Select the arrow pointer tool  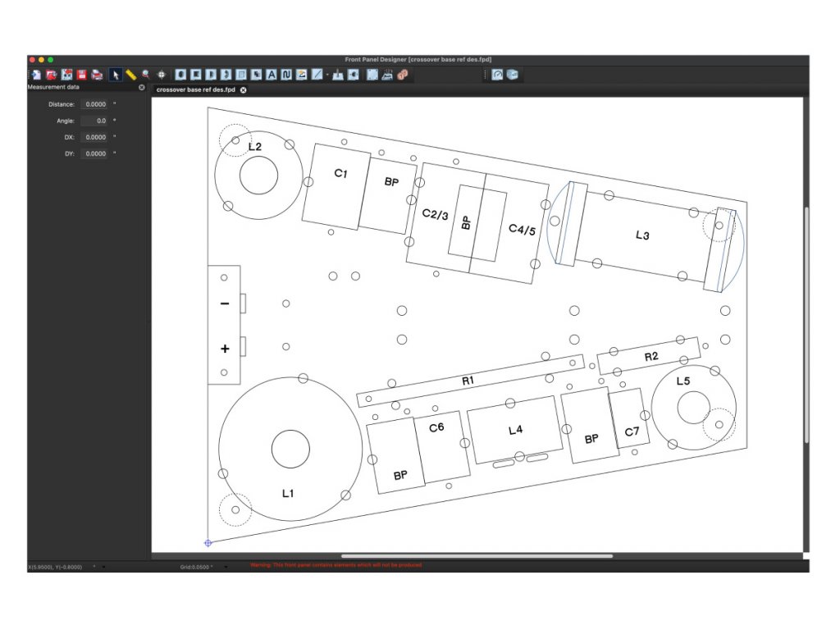[x=116, y=75]
